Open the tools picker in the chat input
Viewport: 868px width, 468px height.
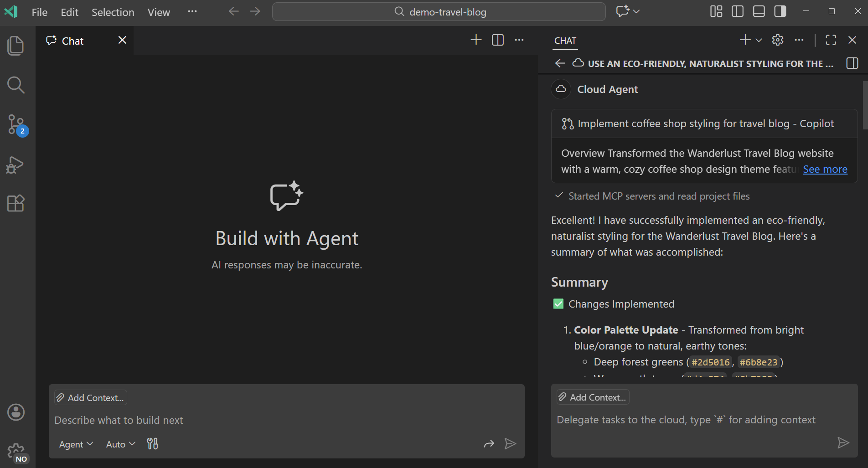(x=152, y=443)
